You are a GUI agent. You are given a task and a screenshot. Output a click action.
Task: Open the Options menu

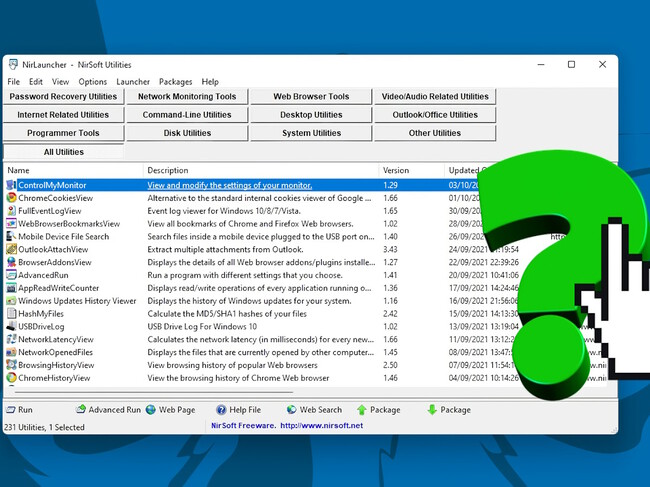(92, 82)
